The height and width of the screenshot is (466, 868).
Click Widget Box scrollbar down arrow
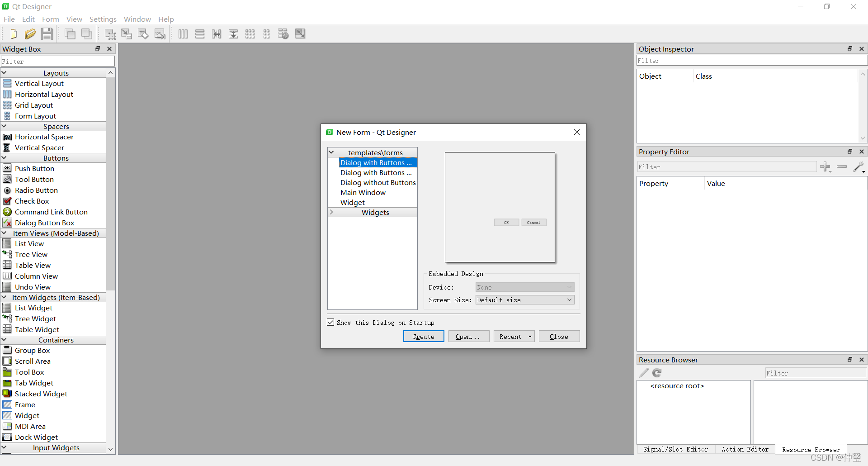pos(111,449)
